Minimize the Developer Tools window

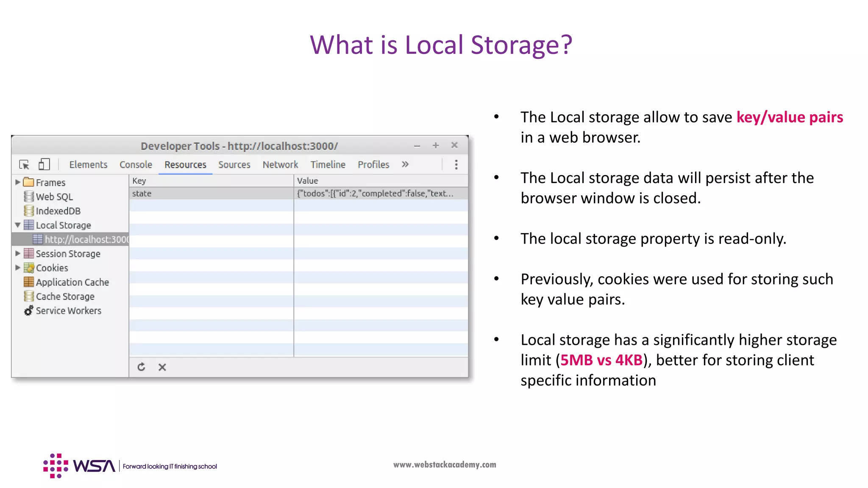click(x=417, y=146)
